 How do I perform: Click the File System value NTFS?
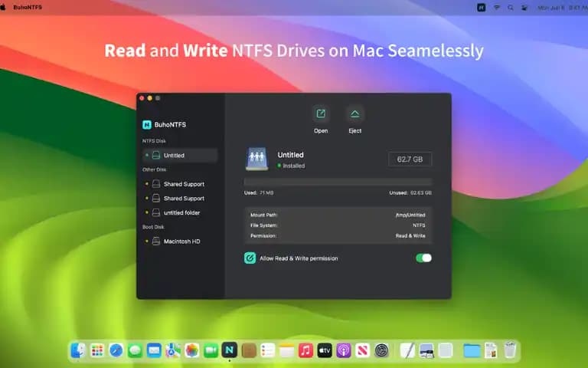point(419,225)
